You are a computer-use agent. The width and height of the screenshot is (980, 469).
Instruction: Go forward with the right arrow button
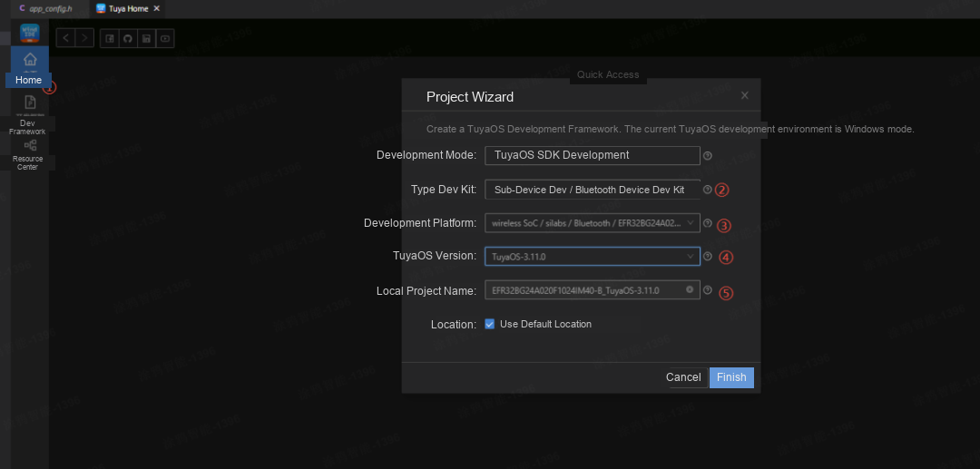[x=84, y=38]
